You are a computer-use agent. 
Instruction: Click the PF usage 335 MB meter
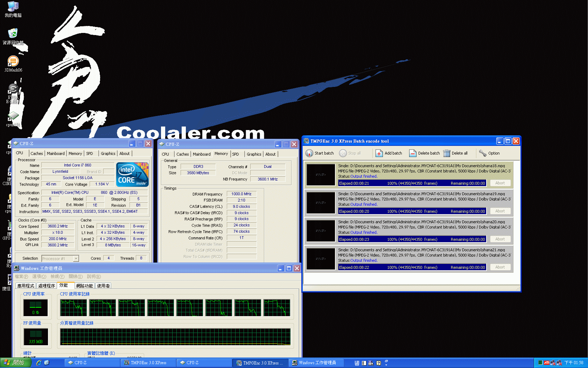point(35,337)
